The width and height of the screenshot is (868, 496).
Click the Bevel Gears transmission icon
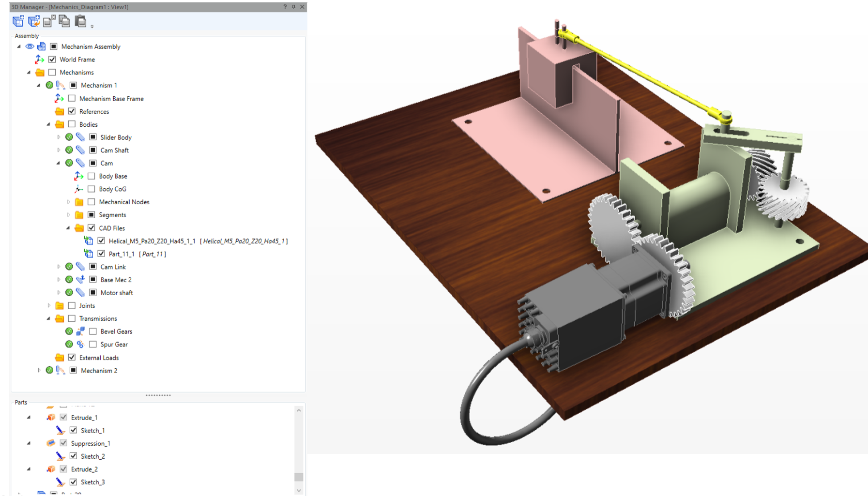[80, 331]
